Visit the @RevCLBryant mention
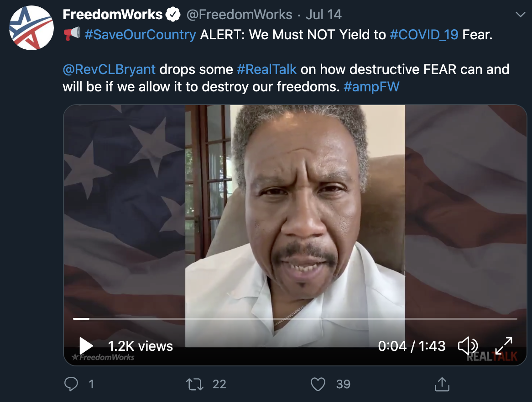Viewport: 532px width, 402px height. click(109, 69)
